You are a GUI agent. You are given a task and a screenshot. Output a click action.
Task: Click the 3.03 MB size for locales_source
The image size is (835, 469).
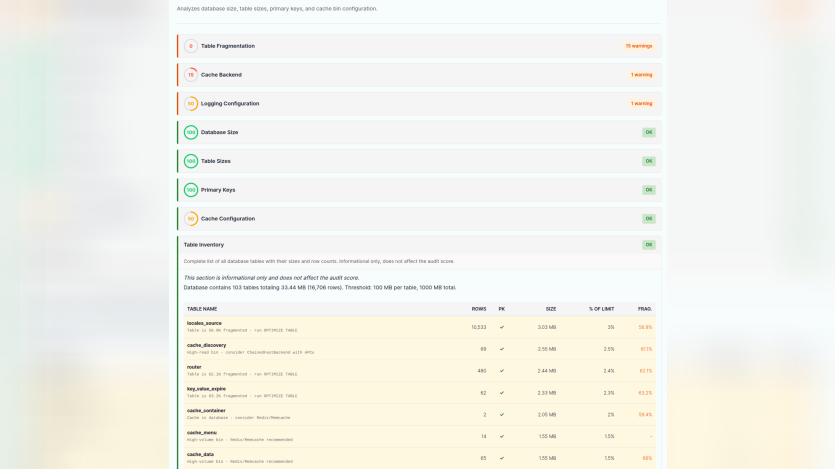pyautogui.click(x=547, y=327)
